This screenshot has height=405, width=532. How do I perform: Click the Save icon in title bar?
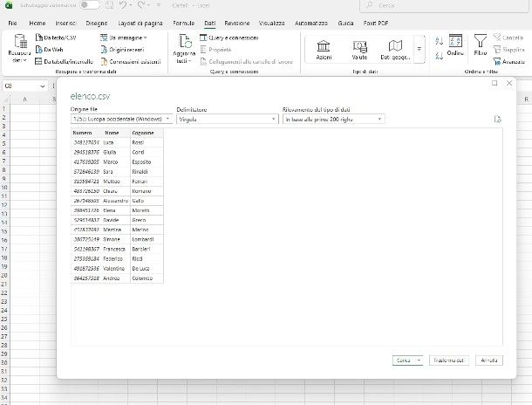(110, 5)
